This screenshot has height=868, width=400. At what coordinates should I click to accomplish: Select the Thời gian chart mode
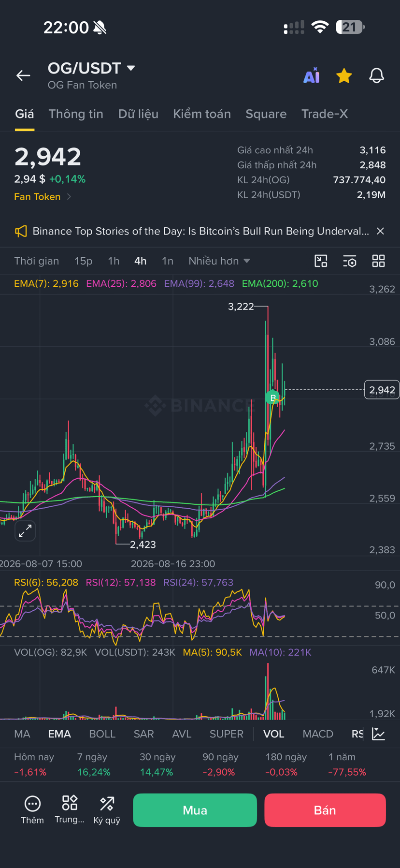[37, 261]
